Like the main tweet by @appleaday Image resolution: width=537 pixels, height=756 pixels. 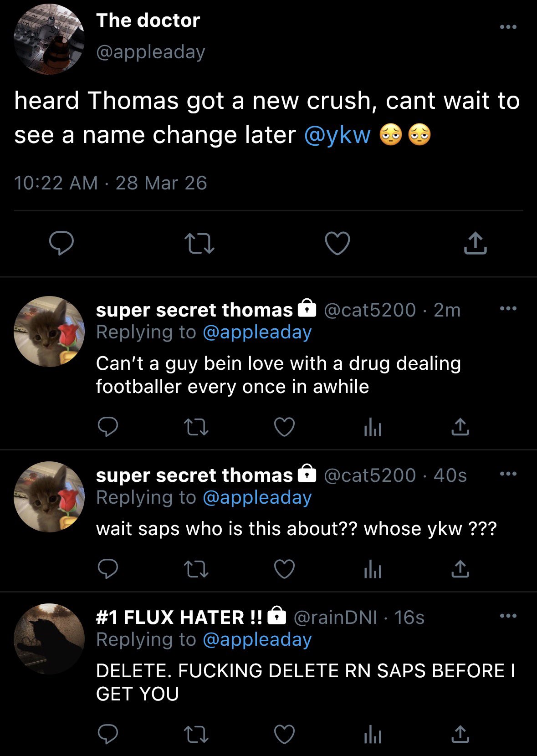coord(338,243)
